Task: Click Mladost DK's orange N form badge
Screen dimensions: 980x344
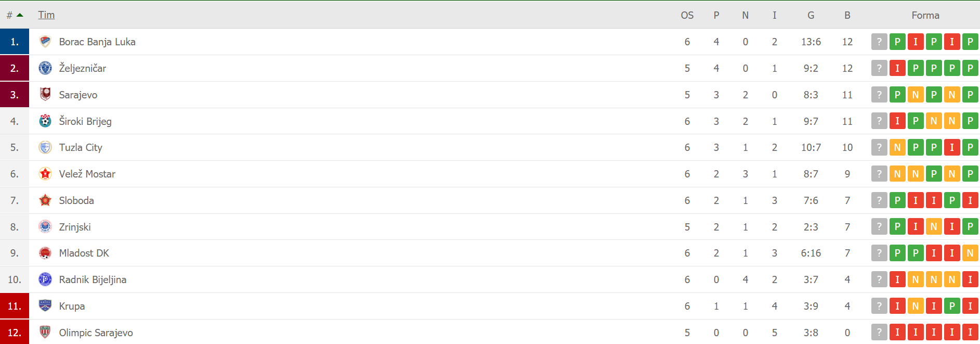Action: tap(970, 253)
